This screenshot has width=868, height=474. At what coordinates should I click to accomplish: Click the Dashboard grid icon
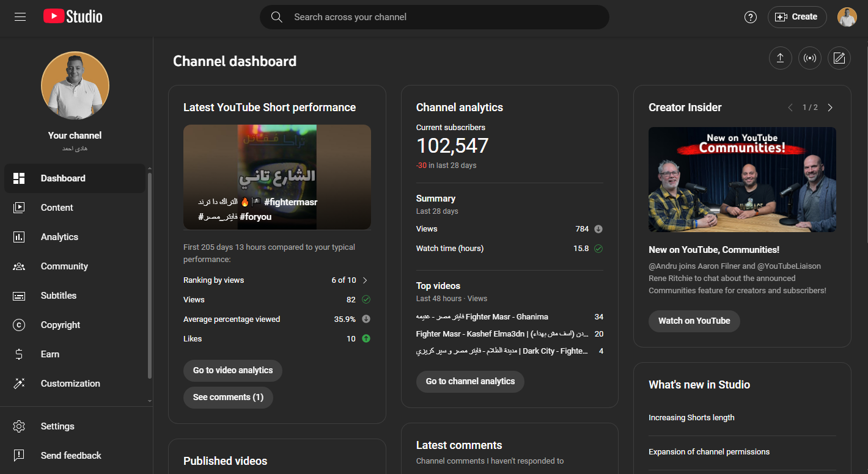pyautogui.click(x=19, y=178)
